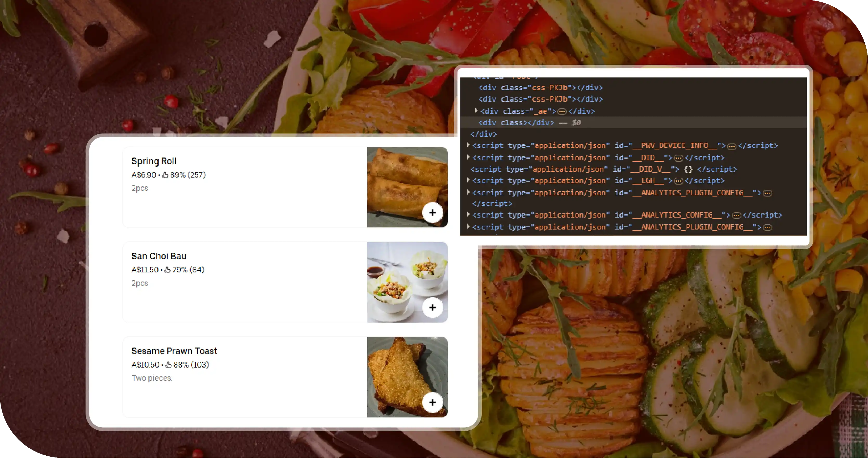The height and width of the screenshot is (458, 868).
Task: Click the "79% (84)" rating text
Action: [x=188, y=270]
